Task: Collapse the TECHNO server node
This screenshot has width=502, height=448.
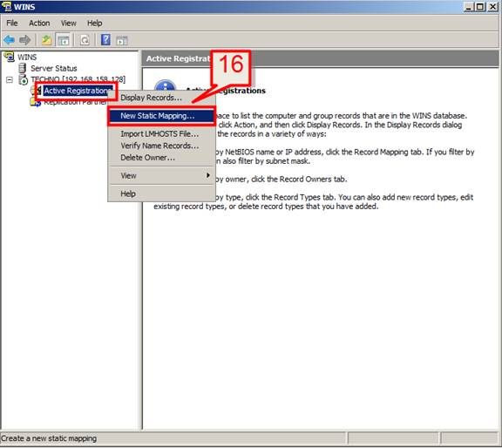Action: (10, 79)
